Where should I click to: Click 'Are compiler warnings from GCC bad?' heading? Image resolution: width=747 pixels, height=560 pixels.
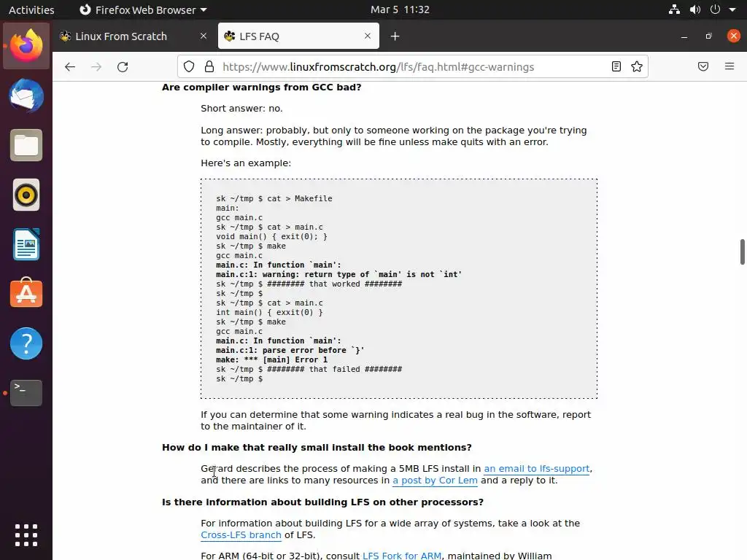262,87
